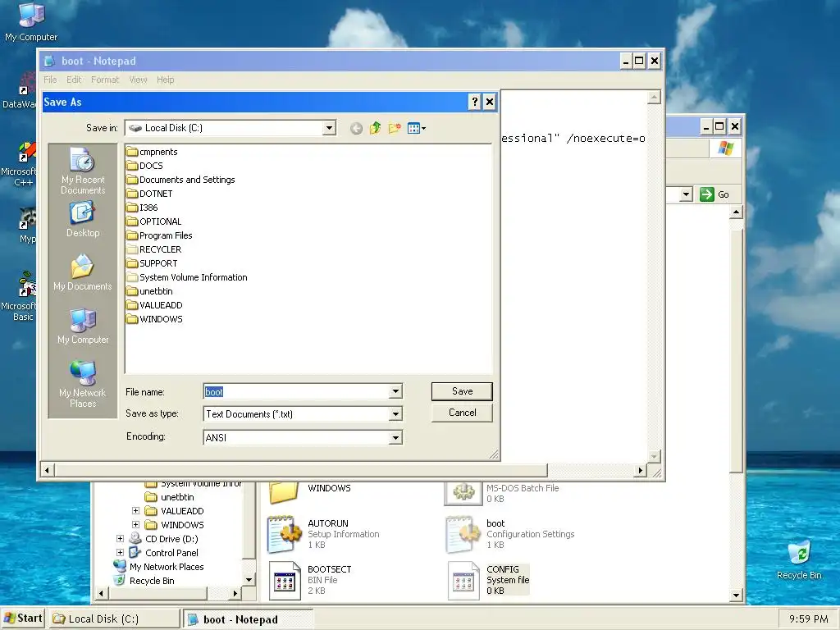
Task: Click the taskbar clock showing 9:59 PM
Action: pyautogui.click(x=808, y=619)
